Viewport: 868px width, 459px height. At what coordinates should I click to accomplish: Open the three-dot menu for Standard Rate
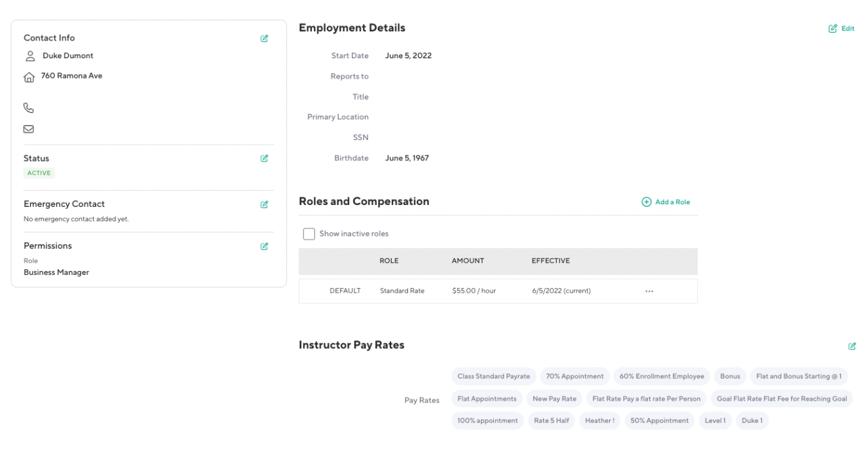point(649,291)
